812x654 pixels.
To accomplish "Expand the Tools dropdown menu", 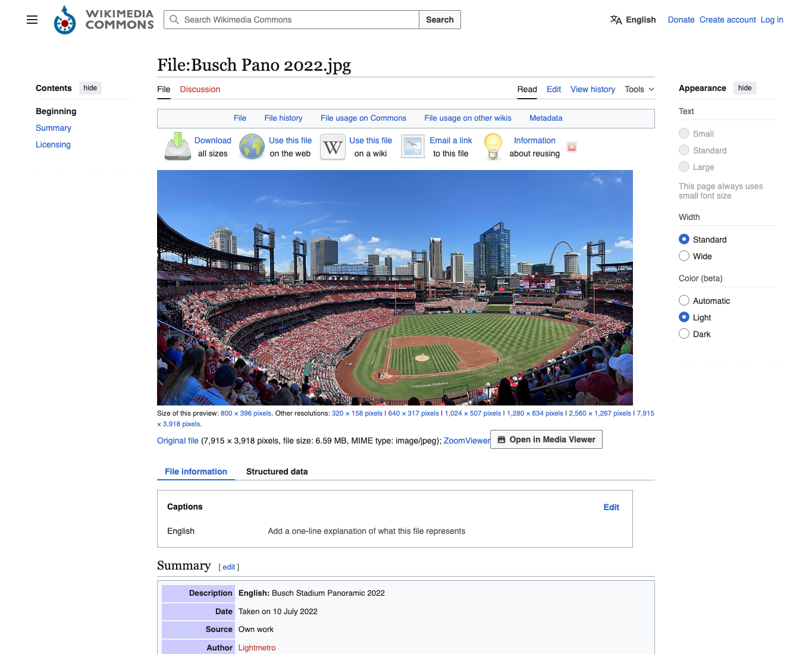I will coord(639,89).
